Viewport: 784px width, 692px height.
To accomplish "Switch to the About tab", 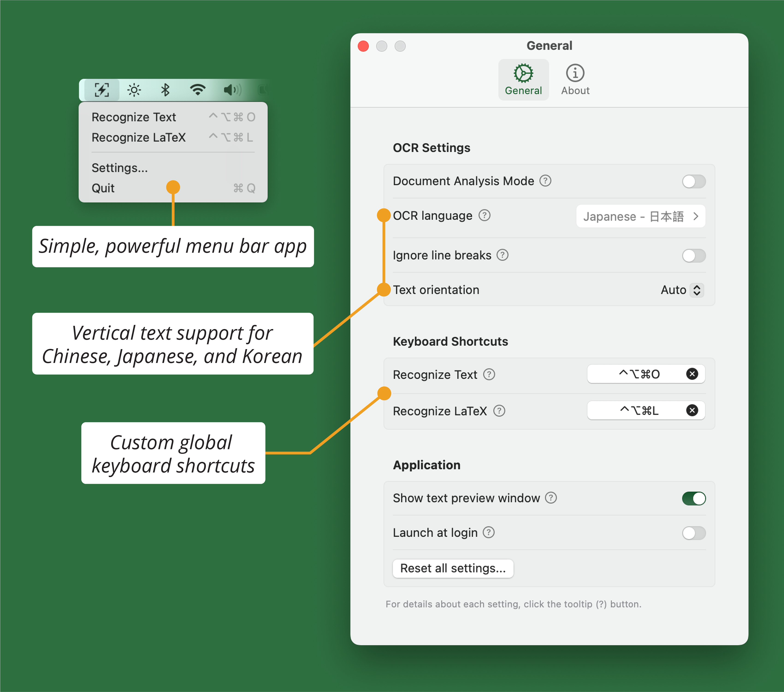I will coord(575,80).
